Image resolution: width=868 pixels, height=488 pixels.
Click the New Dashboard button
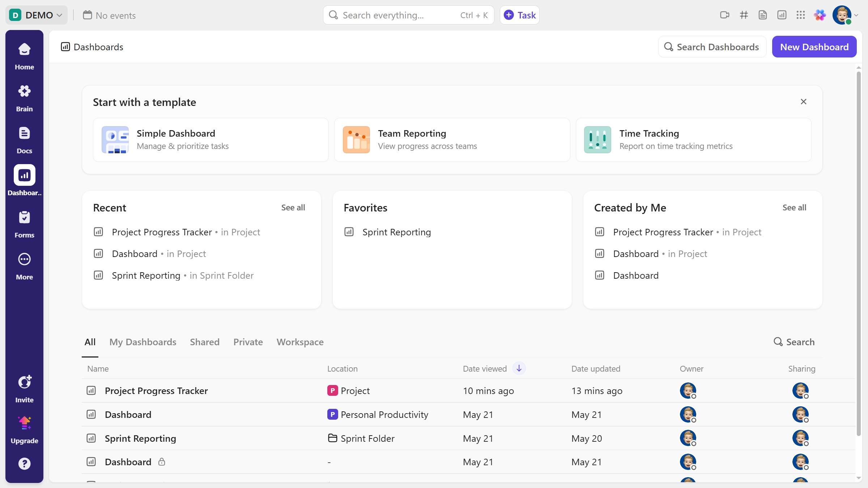(x=814, y=47)
